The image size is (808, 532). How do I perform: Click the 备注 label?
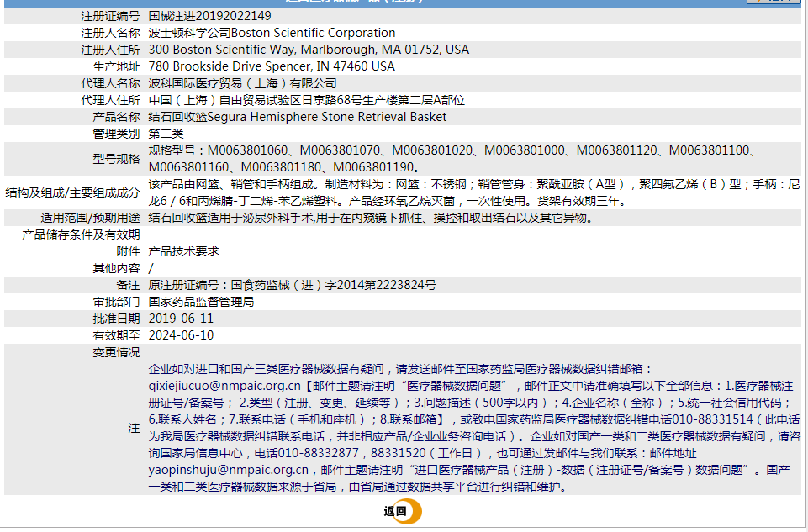[x=129, y=285]
